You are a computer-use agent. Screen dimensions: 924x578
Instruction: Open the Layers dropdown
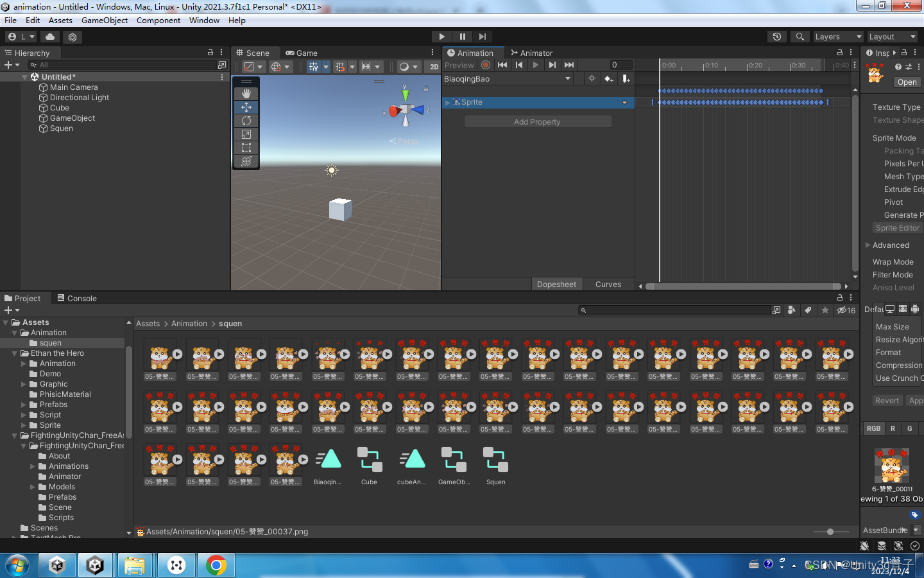pyautogui.click(x=837, y=37)
